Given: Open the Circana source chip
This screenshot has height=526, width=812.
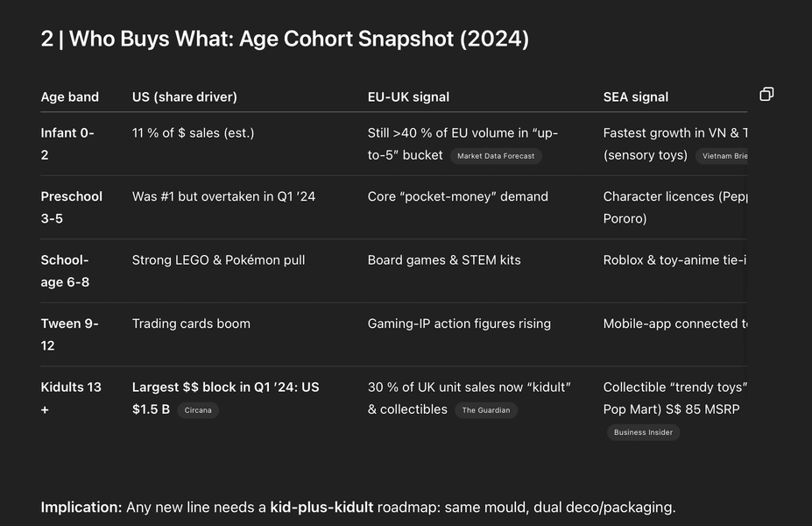Looking at the screenshot, I should tap(198, 410).
